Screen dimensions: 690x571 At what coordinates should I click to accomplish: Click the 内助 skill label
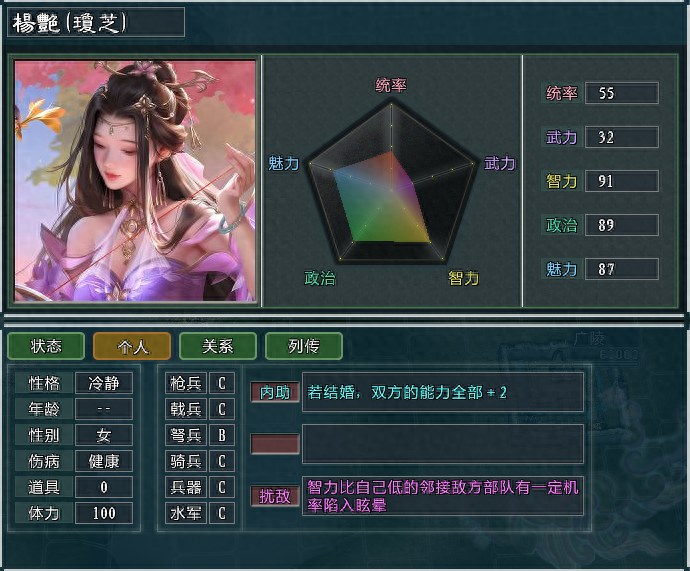[275, 392]
